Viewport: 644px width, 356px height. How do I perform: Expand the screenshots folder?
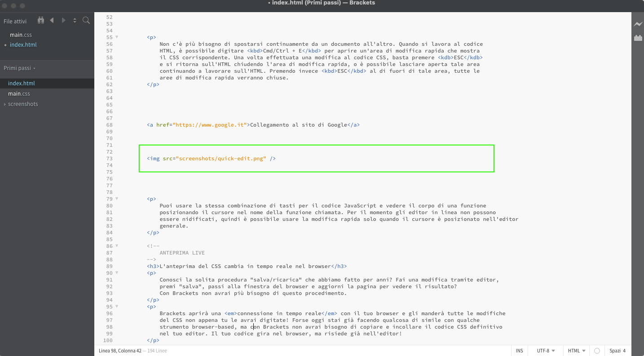5,104
